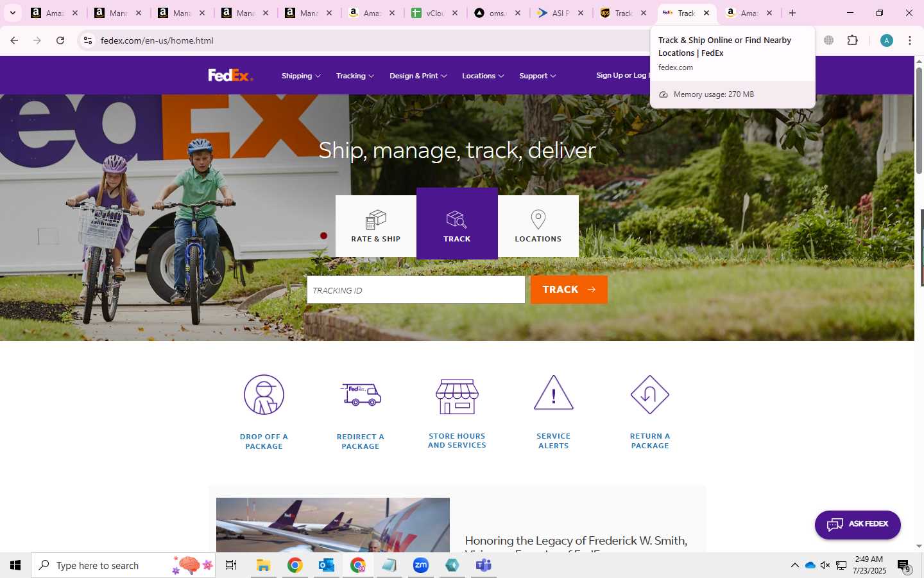The image size is (924, 578).
Task: Open Chrome three-dot menu
Action: pos(910,40)
